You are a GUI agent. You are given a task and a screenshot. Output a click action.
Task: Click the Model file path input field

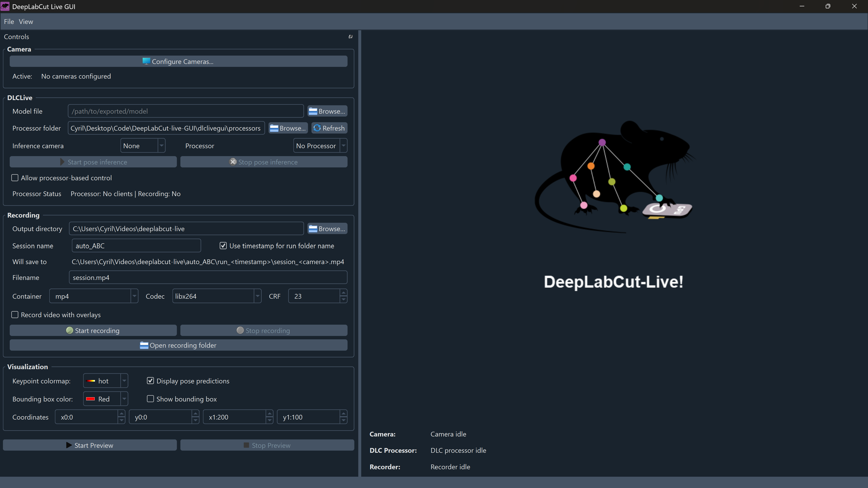[186, 111]
